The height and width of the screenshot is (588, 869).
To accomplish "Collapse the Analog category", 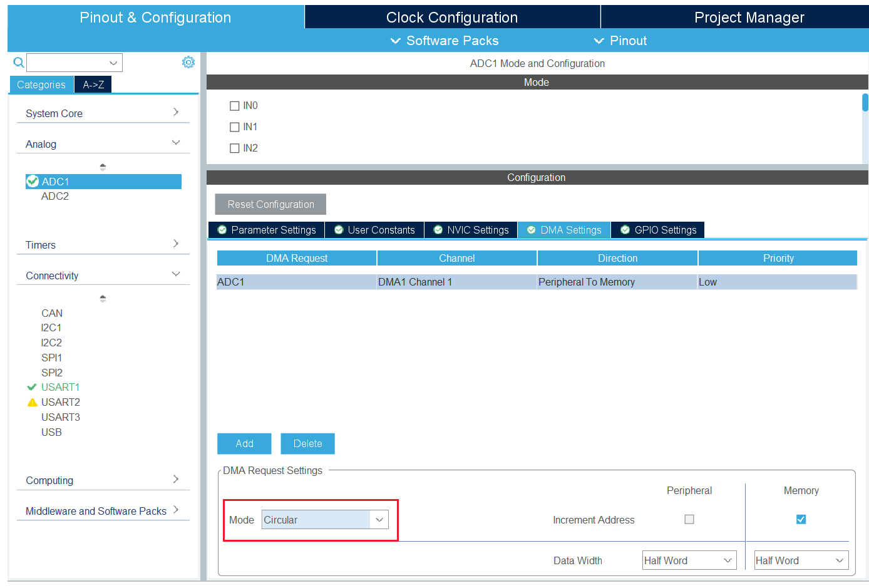I will pyautogui.click(x=103, y=144).
